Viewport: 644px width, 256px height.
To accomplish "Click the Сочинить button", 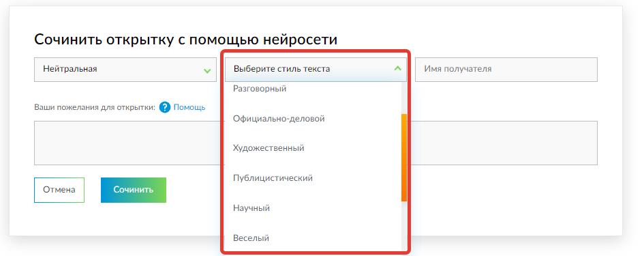I will point(134,190).
